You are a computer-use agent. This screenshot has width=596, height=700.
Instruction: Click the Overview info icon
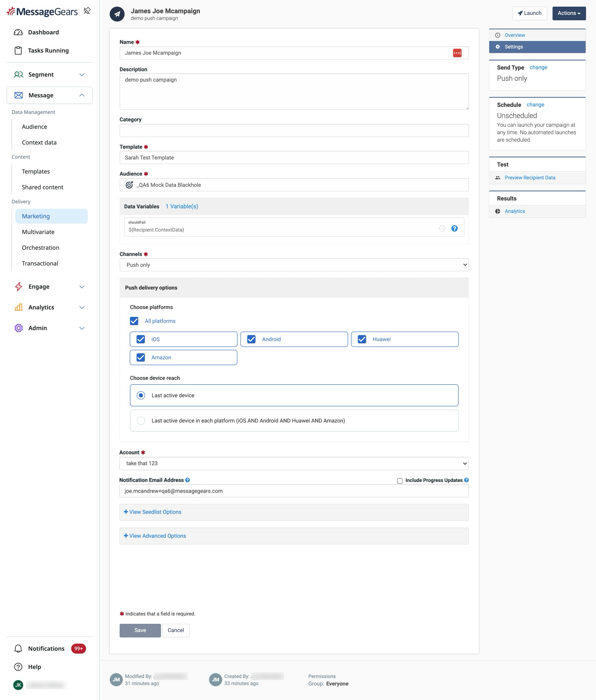[498, 35]
